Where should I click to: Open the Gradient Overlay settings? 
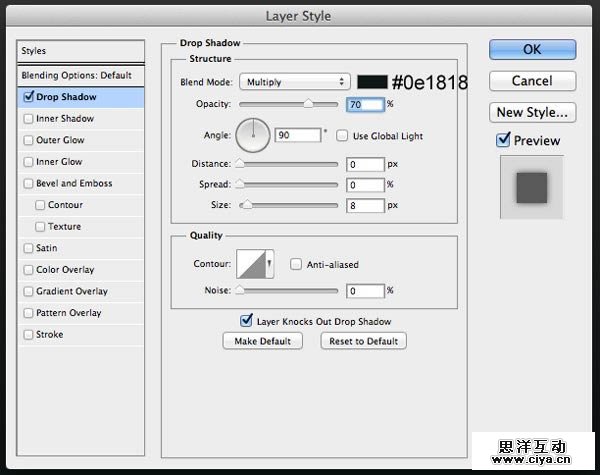(x=72, y=292)
